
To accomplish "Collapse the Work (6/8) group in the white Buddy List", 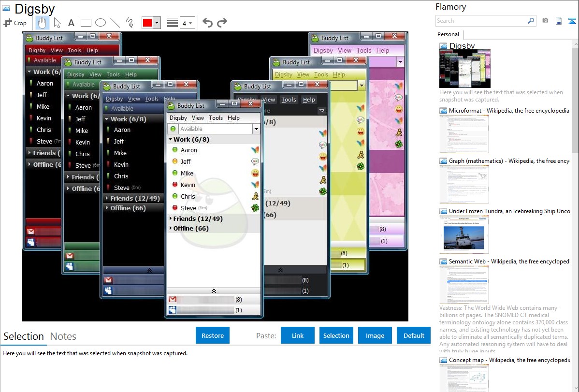I will coord(171,139).
